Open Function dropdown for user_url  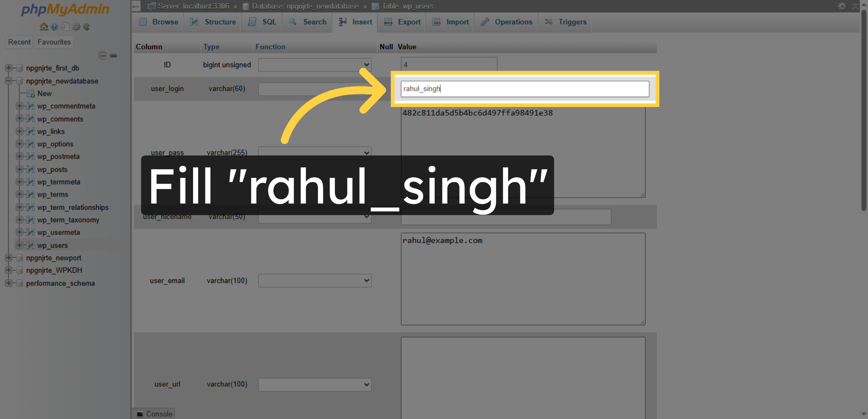coord(314,384)
